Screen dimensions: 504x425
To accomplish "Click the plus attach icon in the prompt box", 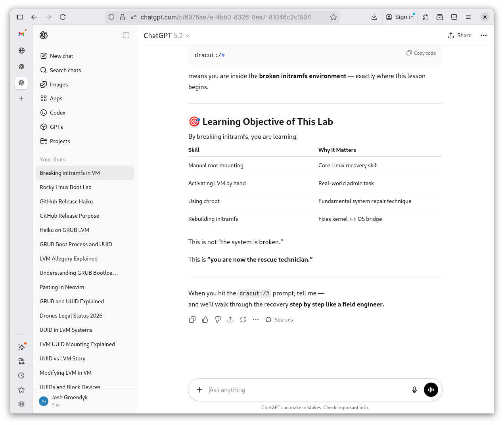I will click(199, 390).
